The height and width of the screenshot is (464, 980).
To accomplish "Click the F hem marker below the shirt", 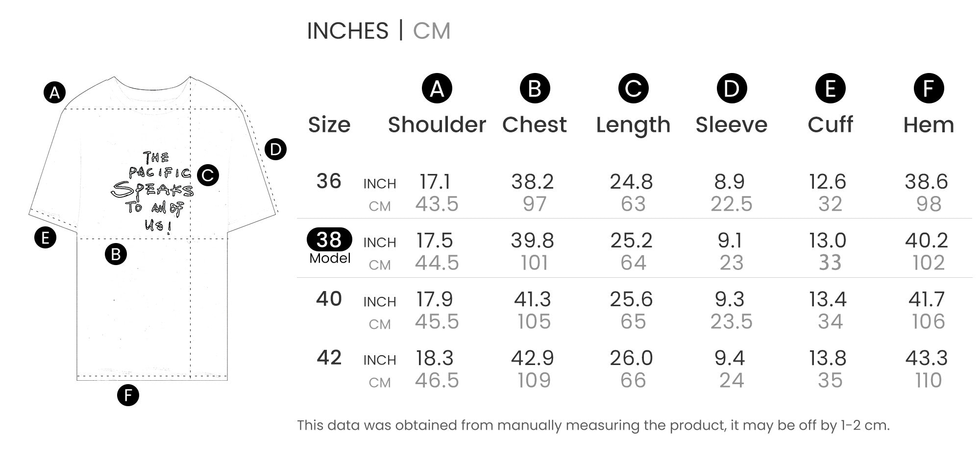I will click(128, 395).
